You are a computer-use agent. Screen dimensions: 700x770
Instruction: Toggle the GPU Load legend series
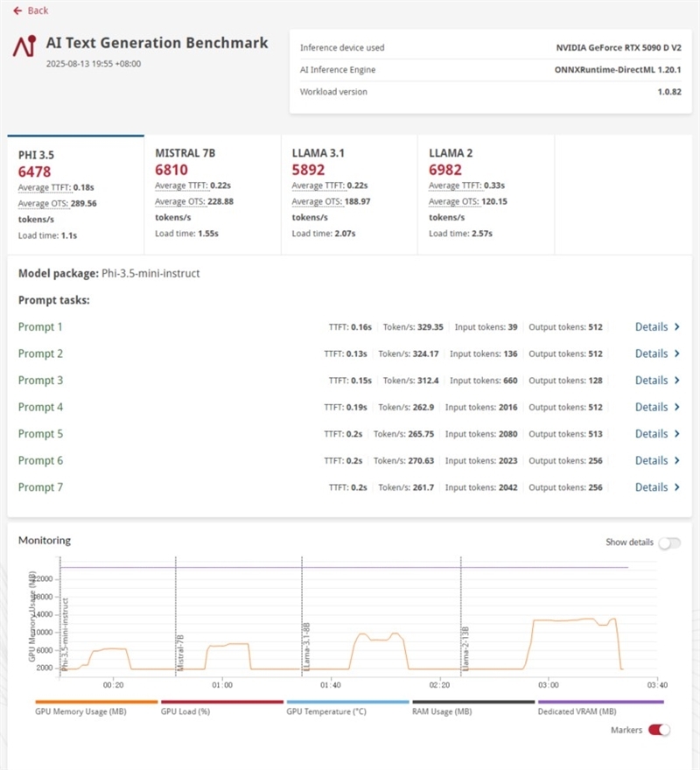222,707
